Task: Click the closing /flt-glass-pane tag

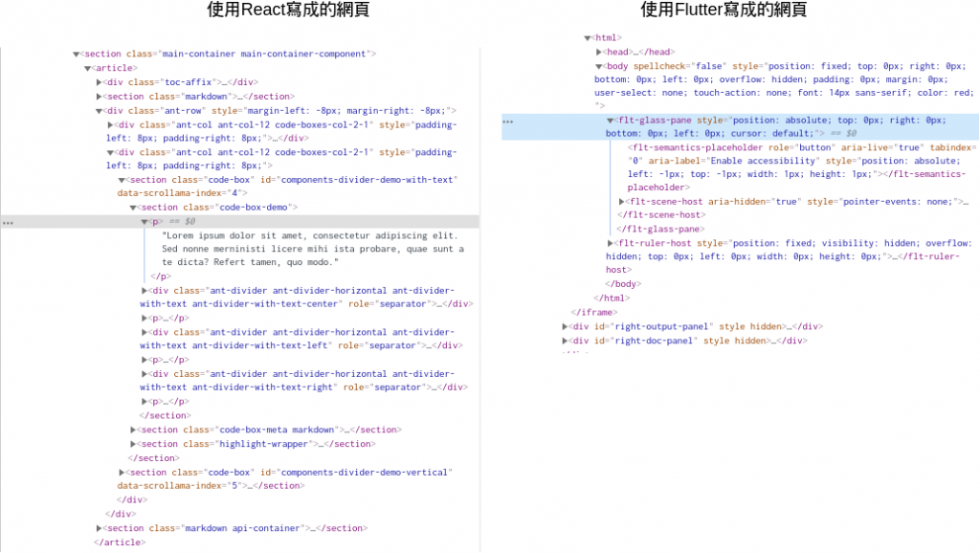Action: (x=660, y=230)
